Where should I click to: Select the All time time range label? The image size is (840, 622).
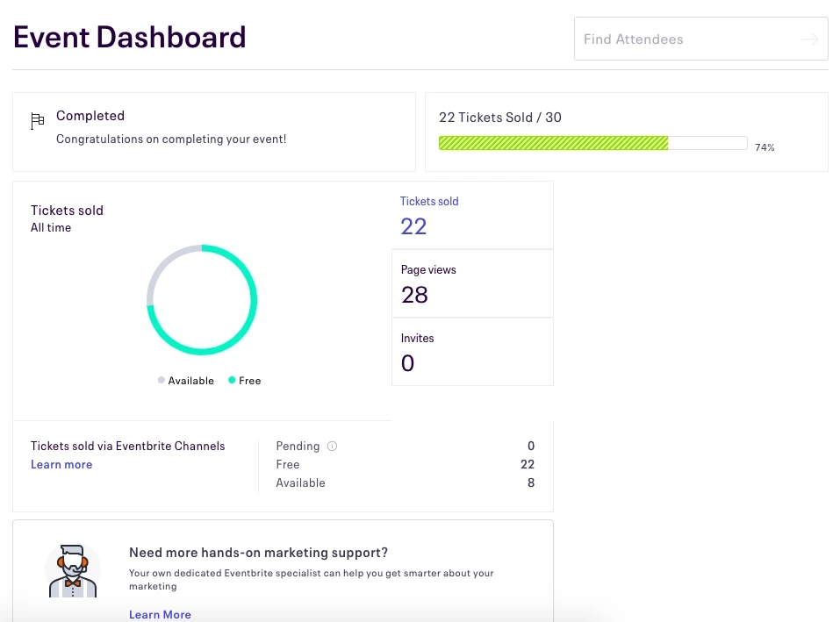point(51,227)
